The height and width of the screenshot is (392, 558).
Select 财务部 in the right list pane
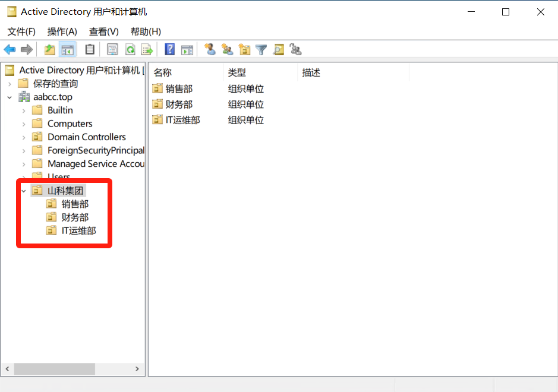pyautogui.click(x=179, y=105)
